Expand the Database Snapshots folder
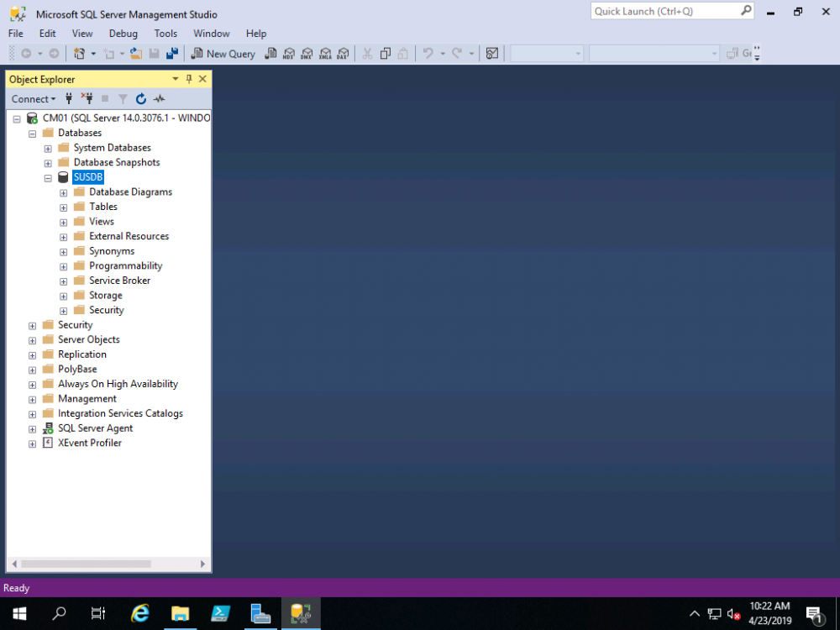This screenshot has width=840, height=630. point(48,163)
